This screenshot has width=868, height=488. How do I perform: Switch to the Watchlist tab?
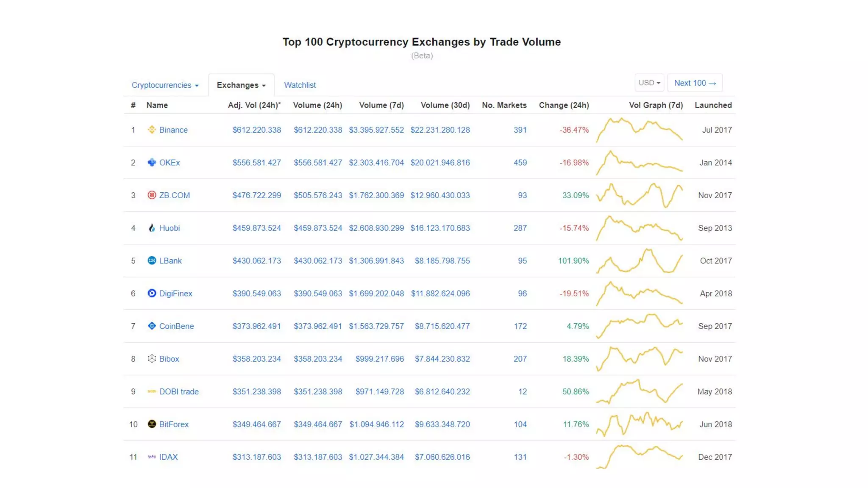tap(300, 85)
